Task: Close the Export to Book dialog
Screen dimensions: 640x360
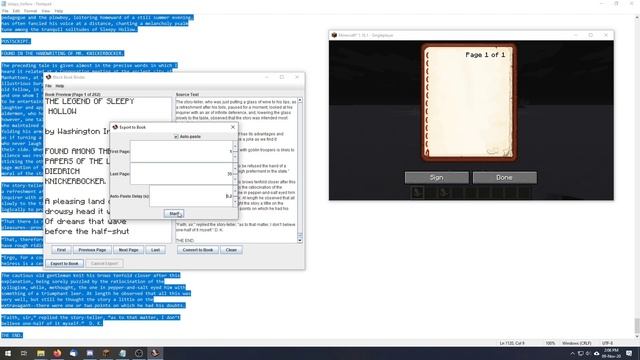Action: [233, 127]
